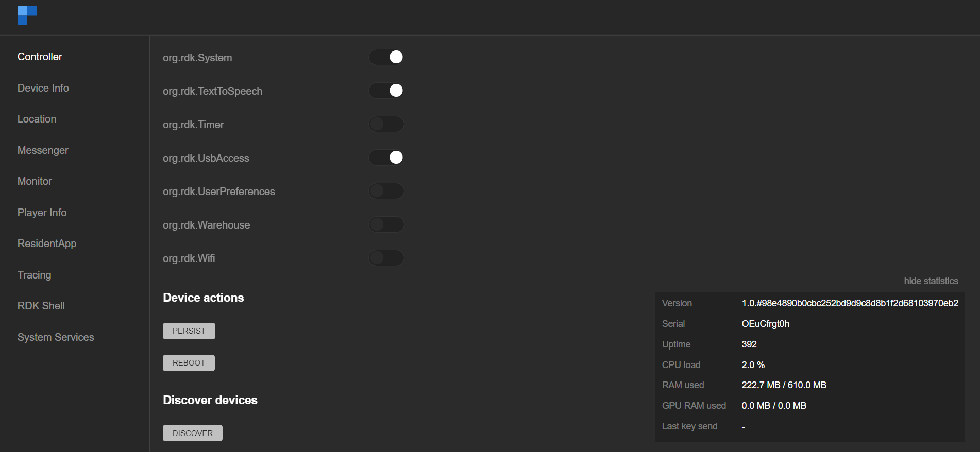This screenshot has width=980, height=452.
Task: Select System Services in sidebar
Action: (56, 337)
